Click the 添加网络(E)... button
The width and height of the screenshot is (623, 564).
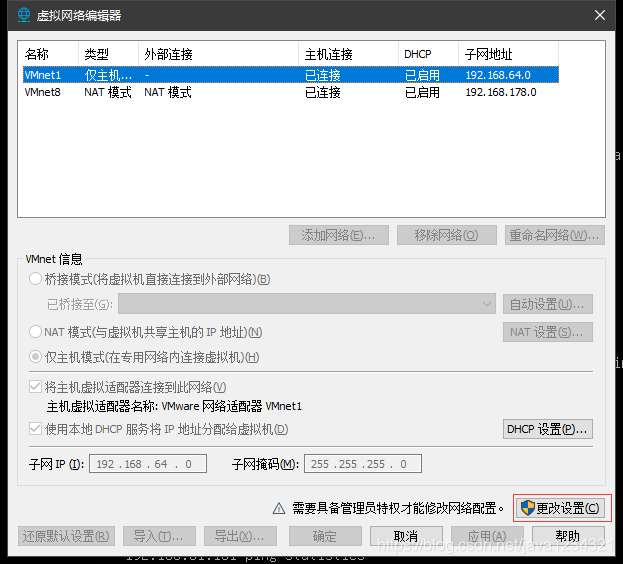339,235
